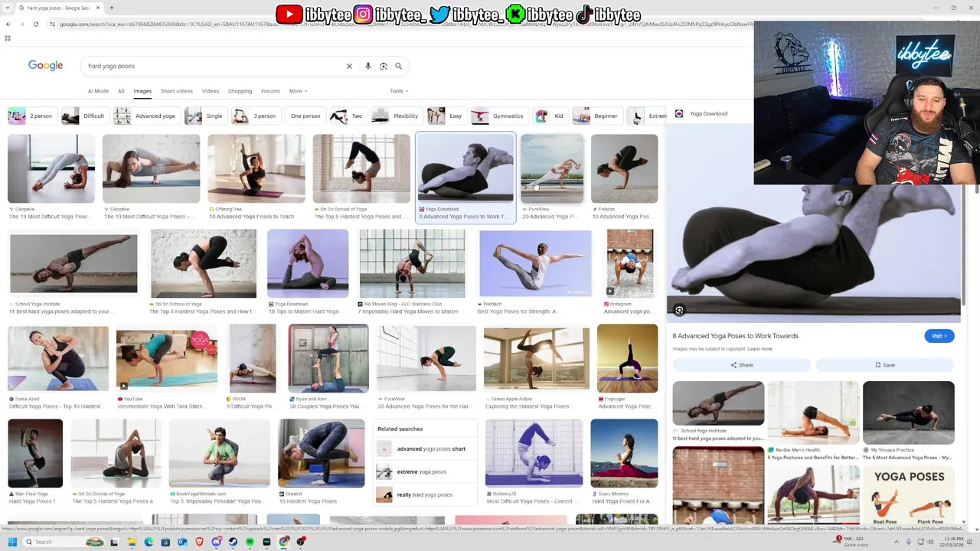Switch to the All results tab
980x551 pixels.
click(121, 91)
